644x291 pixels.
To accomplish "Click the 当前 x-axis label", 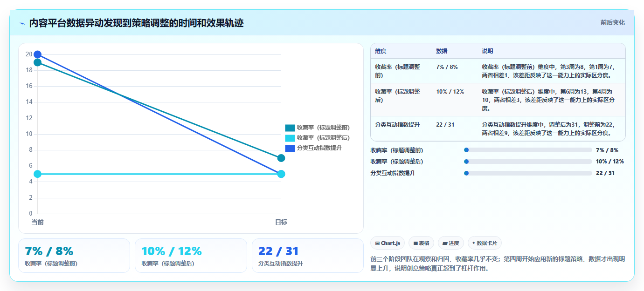I will [37, 222].
